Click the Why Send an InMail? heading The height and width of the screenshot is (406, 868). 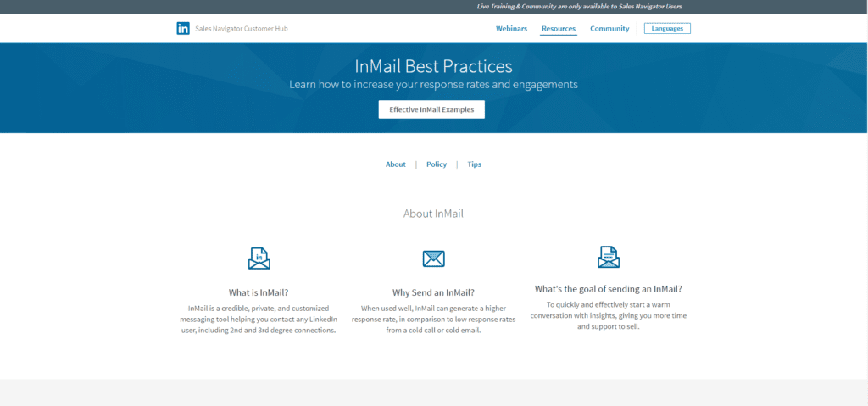click(433, 292)
